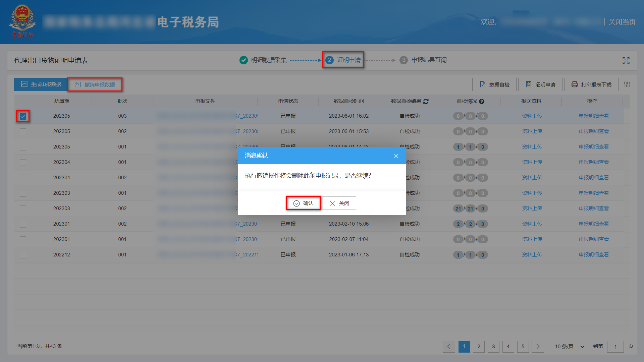Uncheck the selected 202305 batch 003 row

(x=22, y=116)
